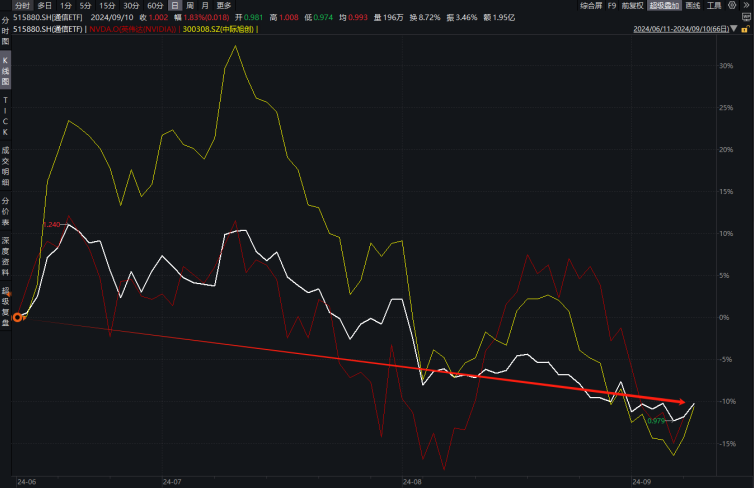Screen dimensions: 754x488
Task: Click the -15% axis label
Action: 727,443
